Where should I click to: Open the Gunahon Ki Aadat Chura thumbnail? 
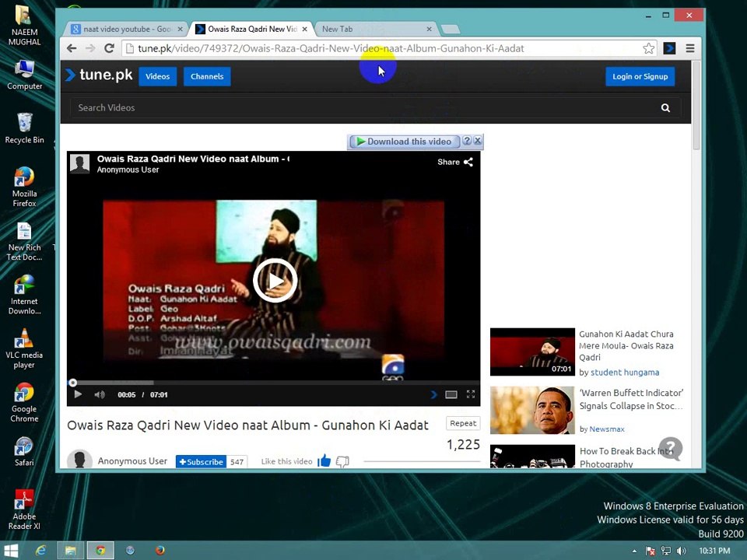point(532,352)
